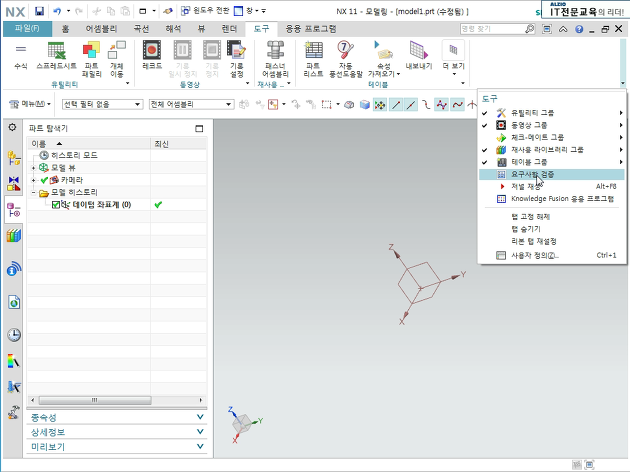
Task: Start the 레코드 movie recording
Action: [152, 56]
